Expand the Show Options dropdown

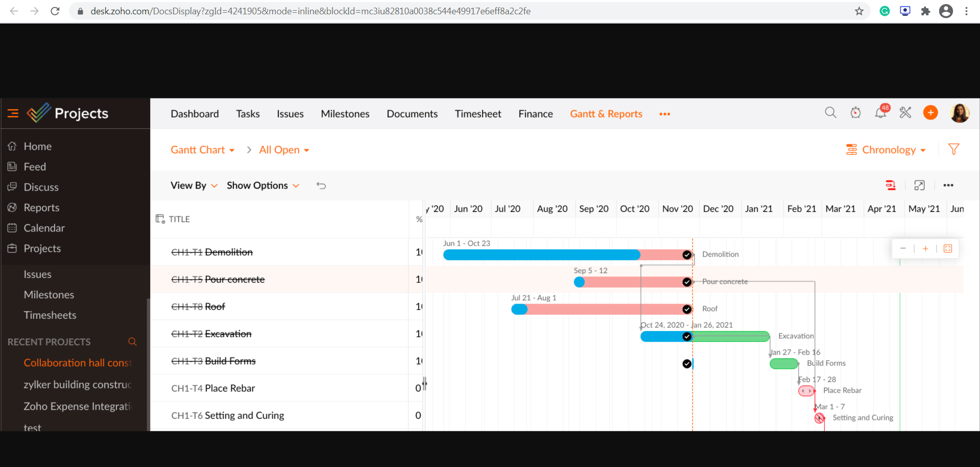(x=263, y=185)
